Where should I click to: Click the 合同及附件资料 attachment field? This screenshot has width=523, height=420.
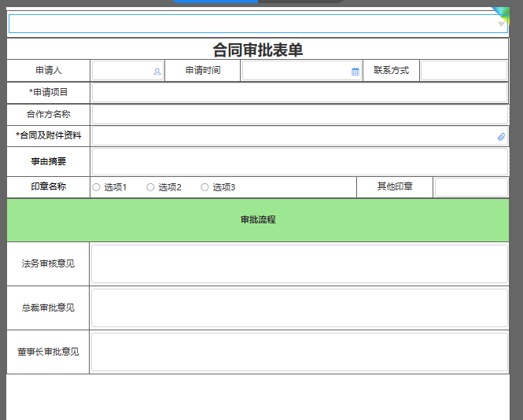pos(300,136)
